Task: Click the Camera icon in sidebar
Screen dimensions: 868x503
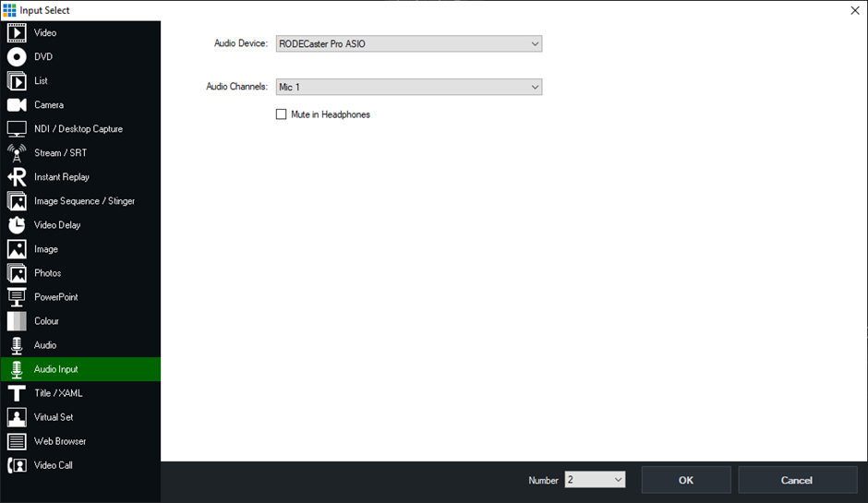Action: [x=17, y=105]
